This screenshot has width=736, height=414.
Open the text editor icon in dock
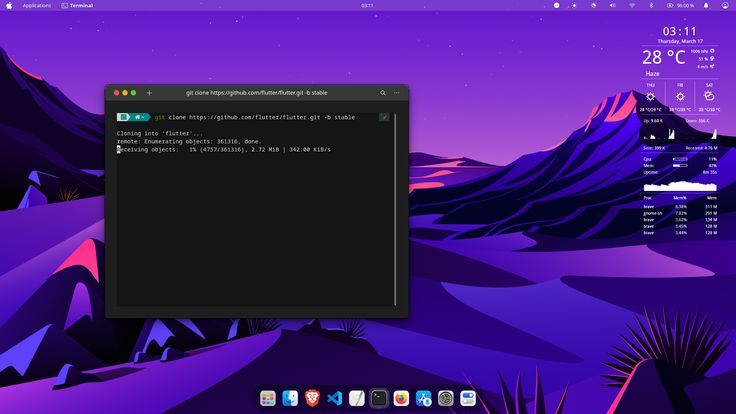point(357,399)
